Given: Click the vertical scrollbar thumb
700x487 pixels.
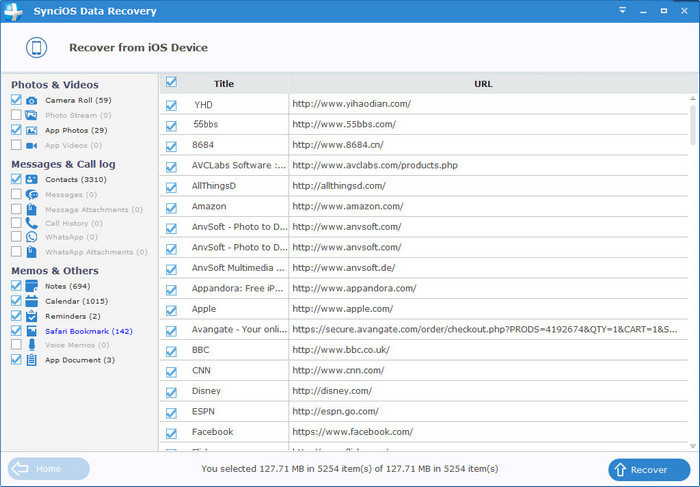Looking at the screenshot, I should point(692,125).
